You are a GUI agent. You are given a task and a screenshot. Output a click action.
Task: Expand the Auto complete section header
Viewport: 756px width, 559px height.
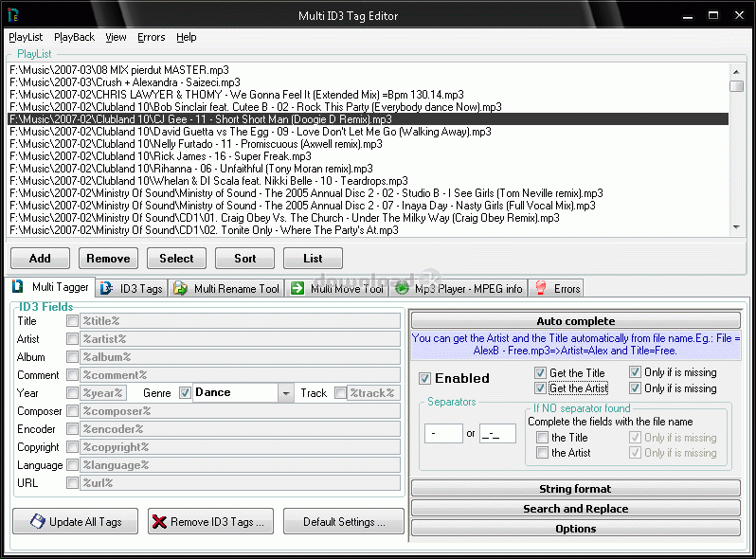(x=576, y=321)
